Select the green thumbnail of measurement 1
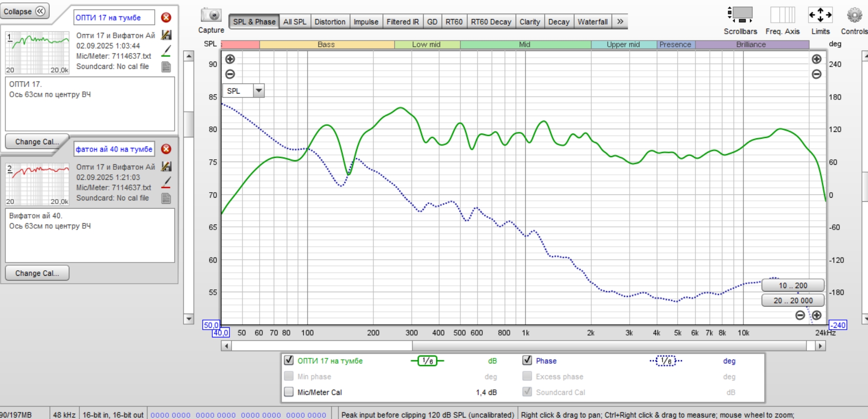Screen dimensions: 868x419 (x=37, y=52)
